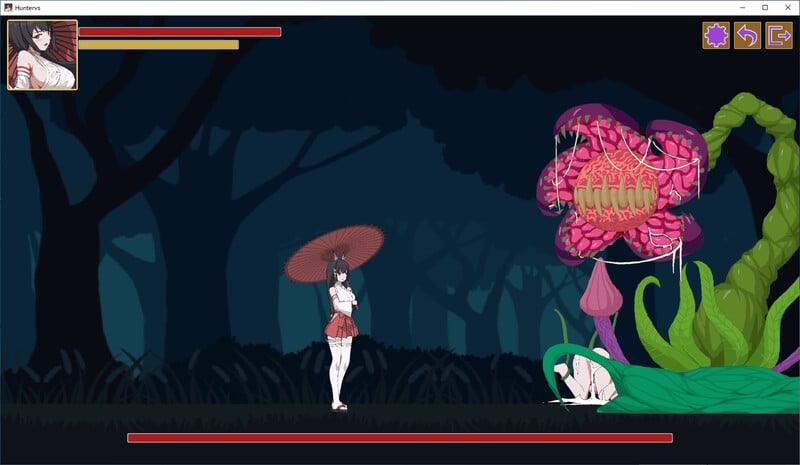The image size is (800, 465).
Task: Minimize the Huntervs window
Action: [x=742, y=8]
